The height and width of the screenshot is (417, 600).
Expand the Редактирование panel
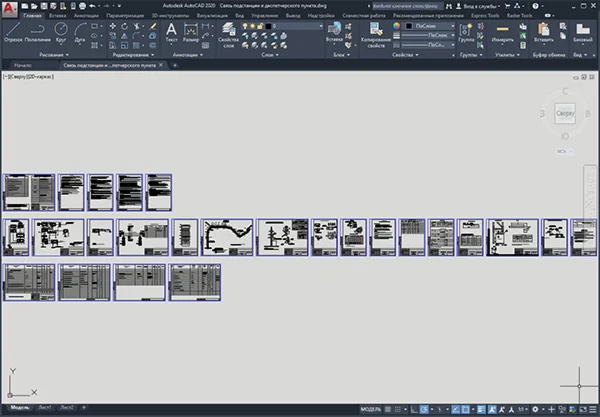pyautogui.click(x=133, y=55)
